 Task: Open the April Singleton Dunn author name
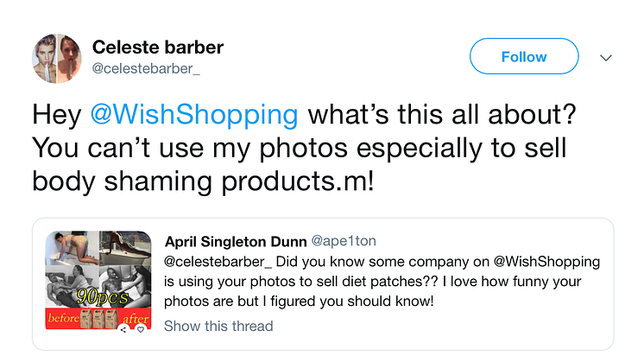coord(236,242)
